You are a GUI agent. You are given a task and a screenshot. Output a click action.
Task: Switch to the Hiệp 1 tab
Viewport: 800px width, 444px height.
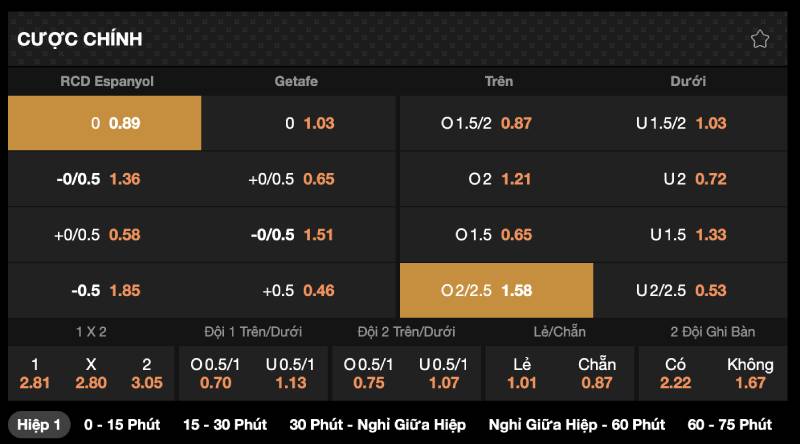(x=39, y=425)
